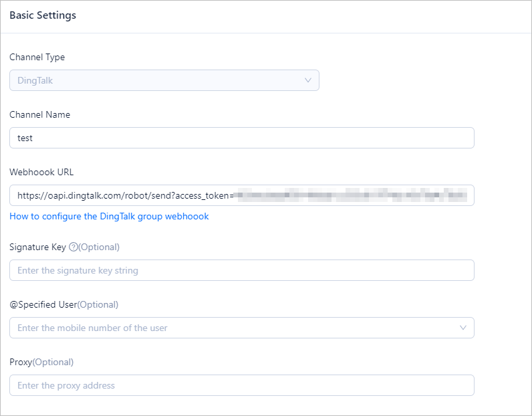The width and height of the screenshot is (532, 416).
Task: Click "(Optional)" beside the Signature Key label
Action: 99,247
